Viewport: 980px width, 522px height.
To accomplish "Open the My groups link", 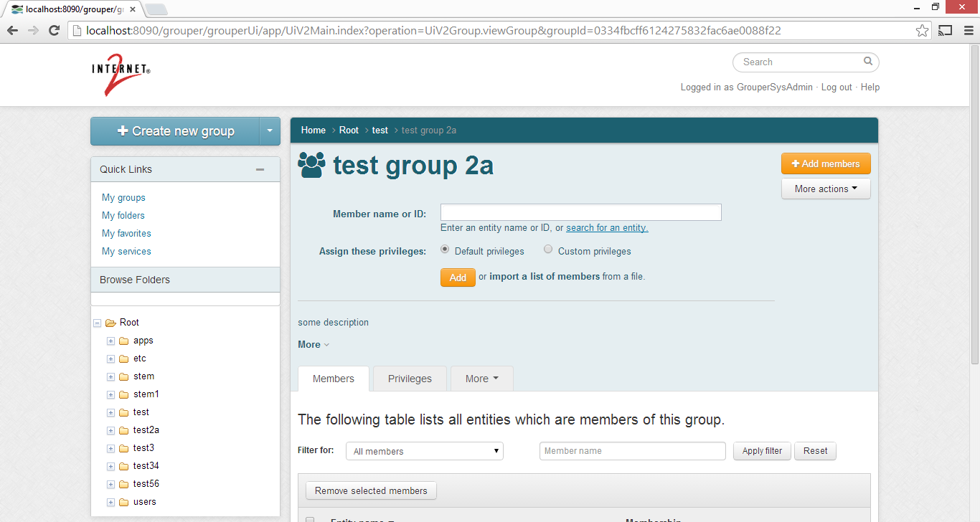I will coord(123,197).
